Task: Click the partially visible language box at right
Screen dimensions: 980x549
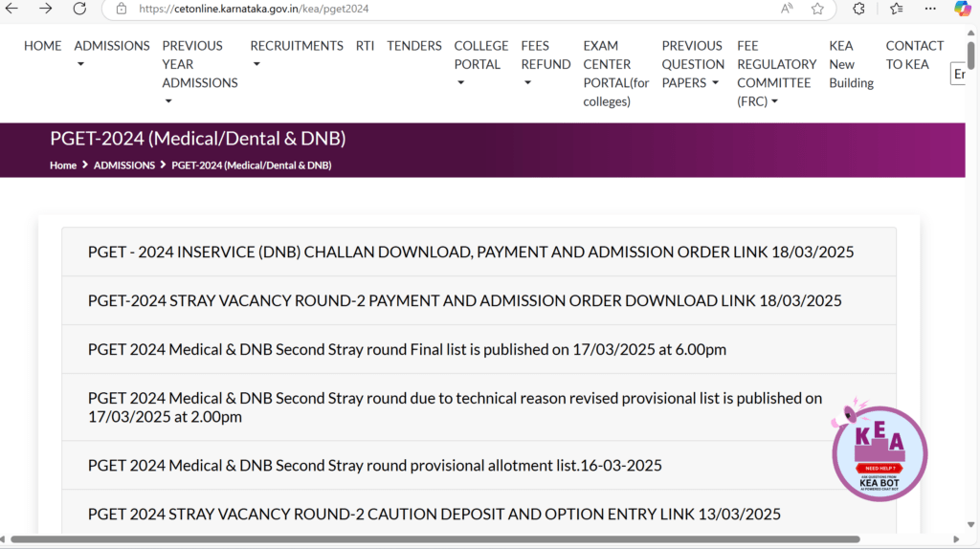Action: [x=958, y=74]
